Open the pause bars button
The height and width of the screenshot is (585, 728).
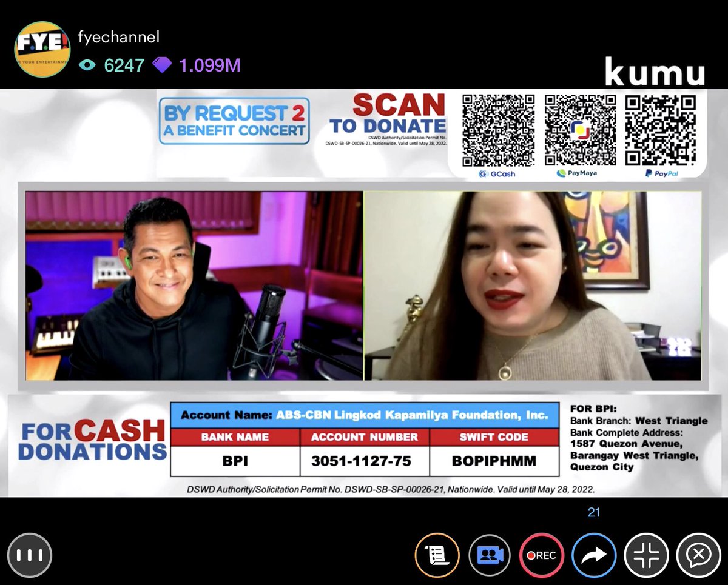[x=30, y=555]
